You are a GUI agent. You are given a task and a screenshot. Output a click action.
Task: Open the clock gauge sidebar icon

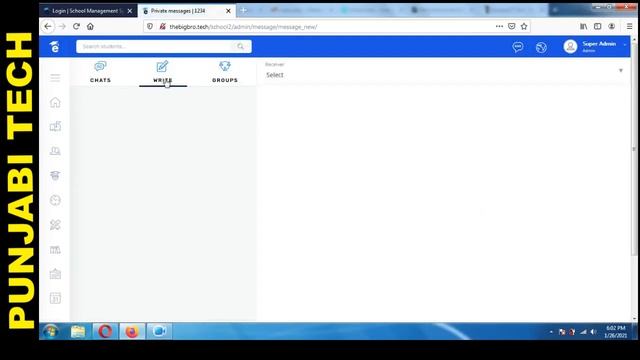55,200
